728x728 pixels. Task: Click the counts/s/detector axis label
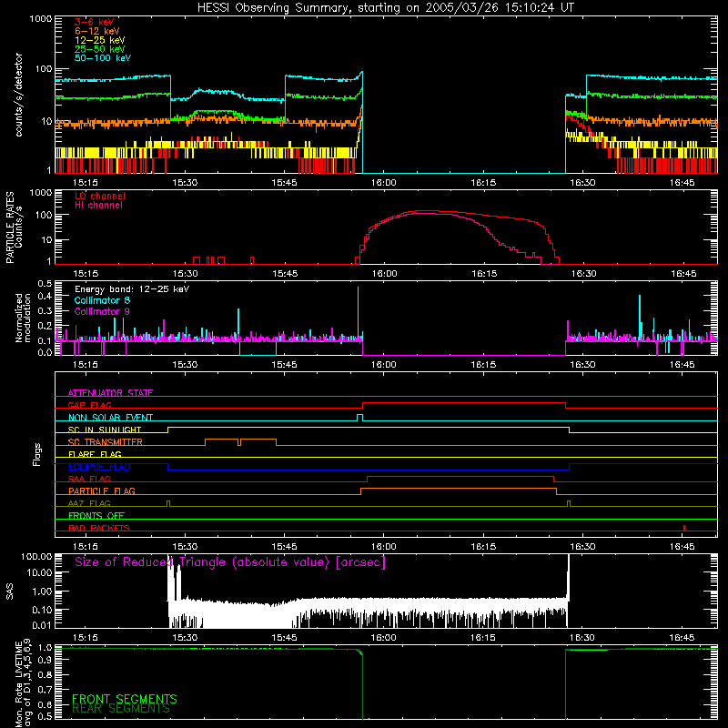[x=19, y=95]
